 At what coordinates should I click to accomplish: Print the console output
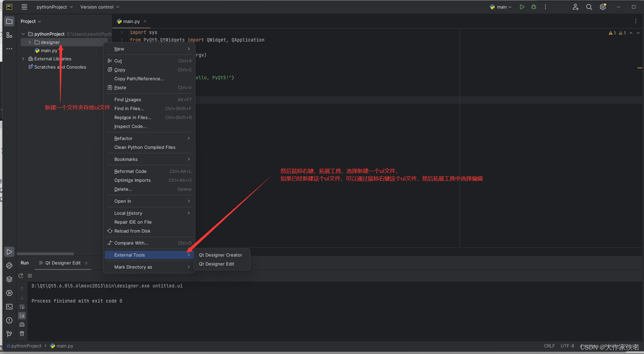point(22,324)
